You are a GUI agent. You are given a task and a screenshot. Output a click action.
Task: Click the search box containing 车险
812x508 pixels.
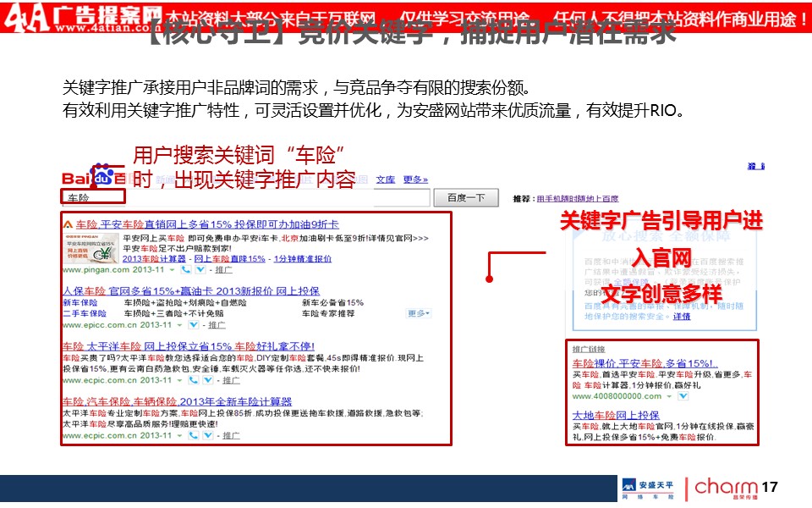click(x=246, y=197)
